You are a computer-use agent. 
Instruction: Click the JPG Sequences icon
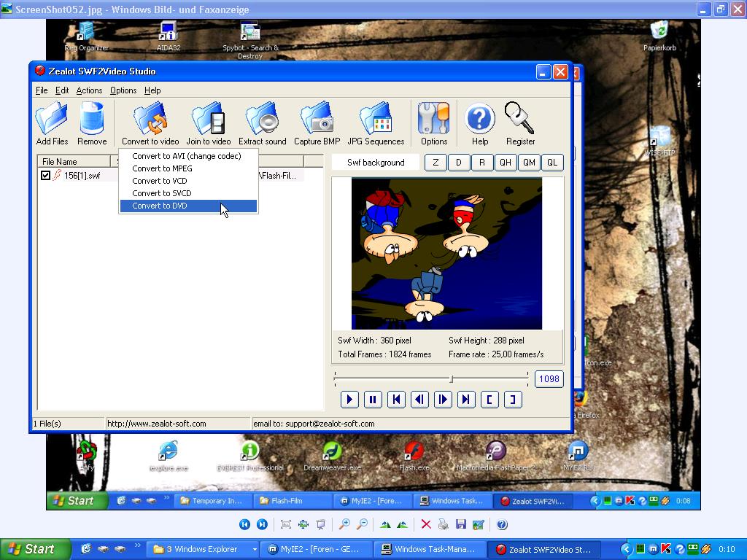click(376, 118)
